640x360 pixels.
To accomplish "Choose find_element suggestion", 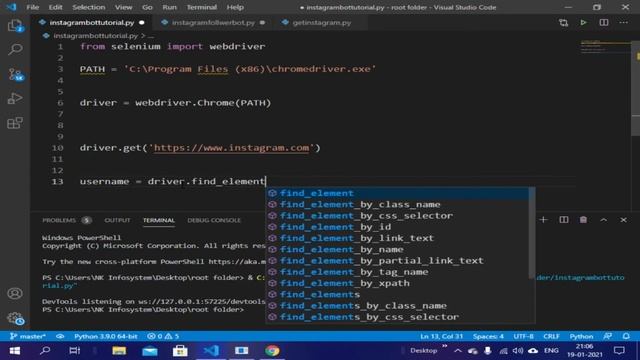I will tap(398, 193).
